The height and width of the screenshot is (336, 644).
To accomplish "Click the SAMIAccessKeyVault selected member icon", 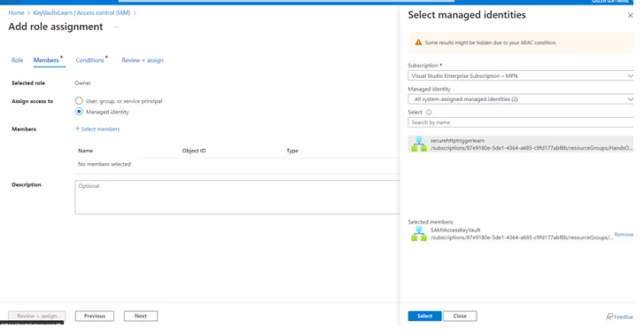I will 419,233.
